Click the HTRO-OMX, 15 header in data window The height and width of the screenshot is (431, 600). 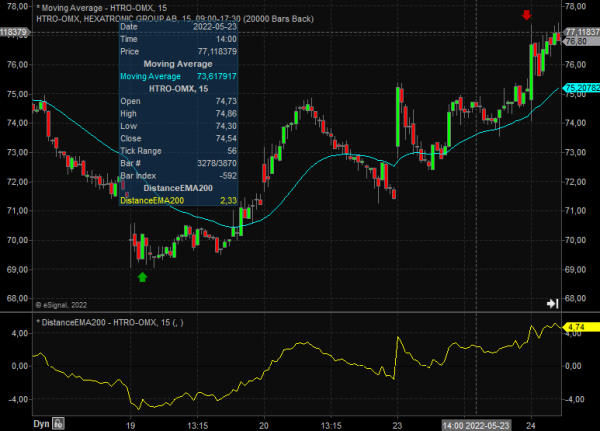(178, 89)
